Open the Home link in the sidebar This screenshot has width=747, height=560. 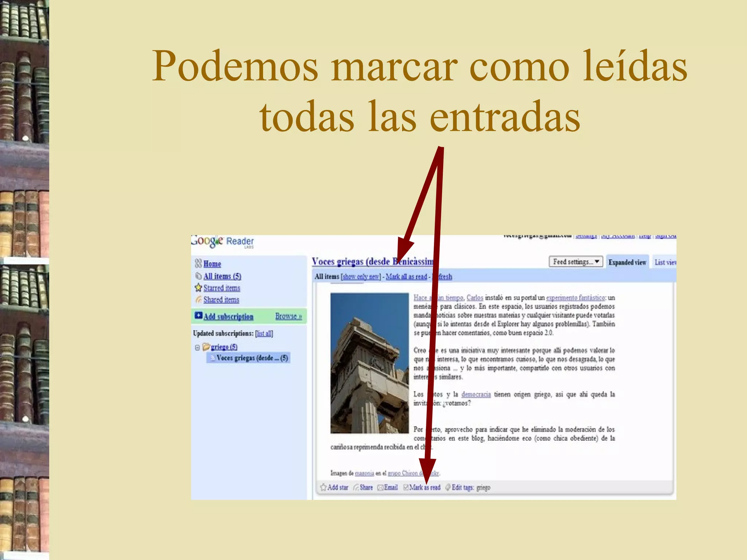[212, 264]
